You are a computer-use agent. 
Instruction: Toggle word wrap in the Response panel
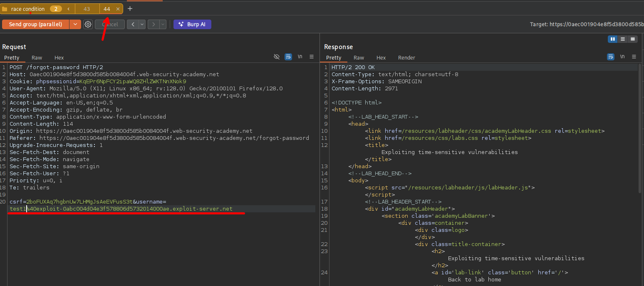(x=611, y=57)
